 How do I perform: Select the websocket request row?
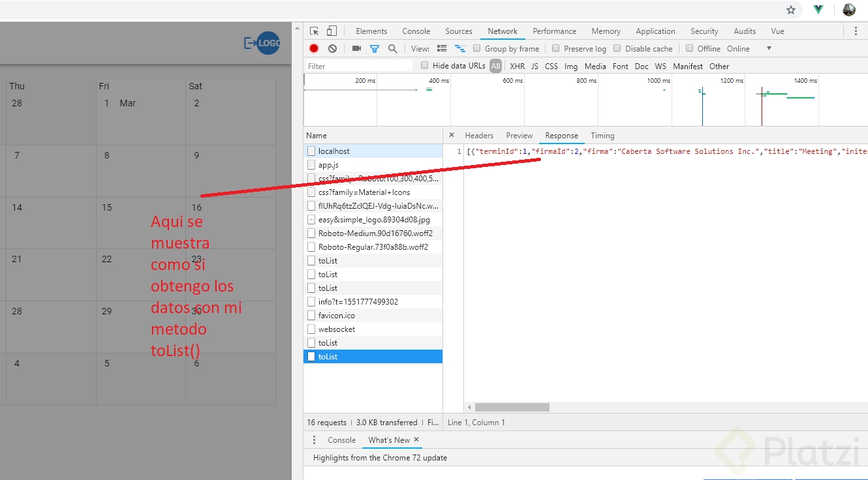tap(373, 329)
